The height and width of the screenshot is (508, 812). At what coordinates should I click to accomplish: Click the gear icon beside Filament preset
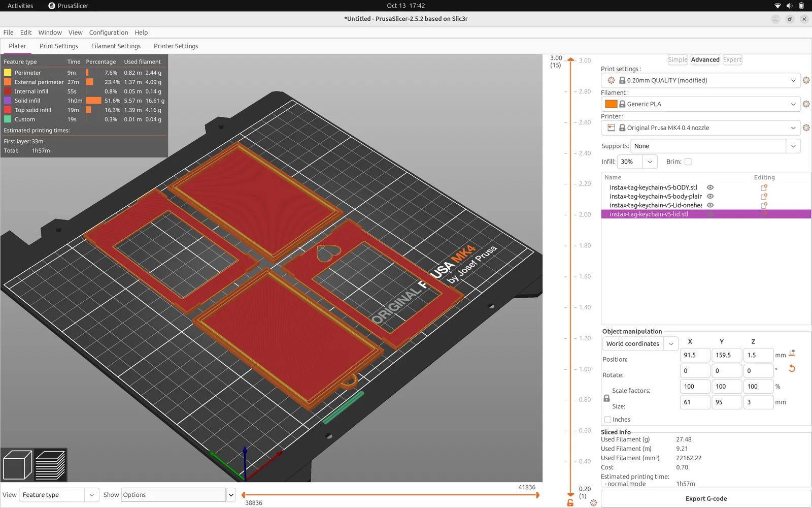pyautogui.click(x=806, y=104)
